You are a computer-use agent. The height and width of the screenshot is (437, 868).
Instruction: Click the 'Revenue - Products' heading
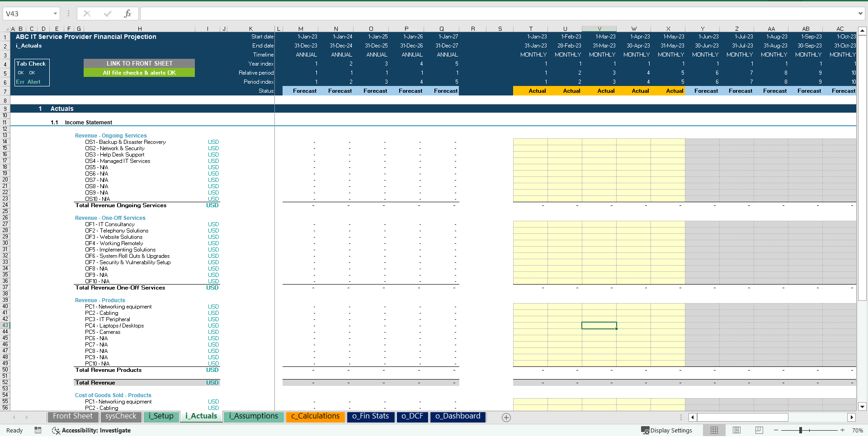(x=100, y=300)
